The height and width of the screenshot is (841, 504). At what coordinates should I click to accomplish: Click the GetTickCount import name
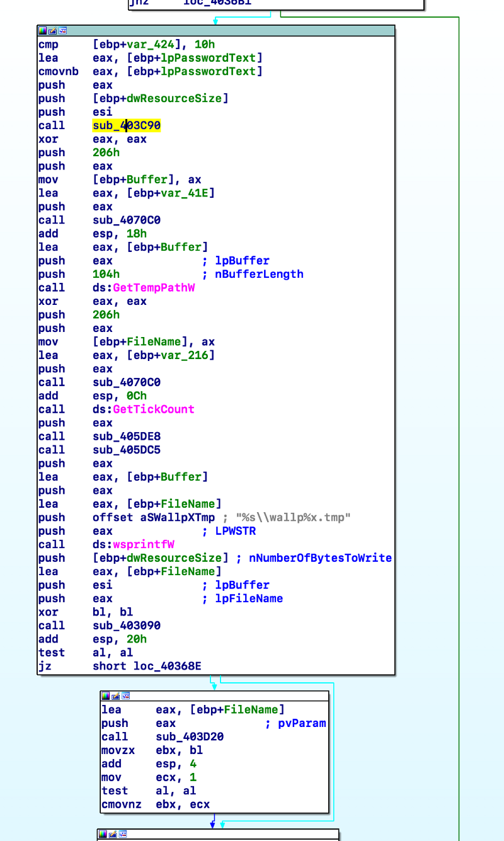(x=154, y=409)
